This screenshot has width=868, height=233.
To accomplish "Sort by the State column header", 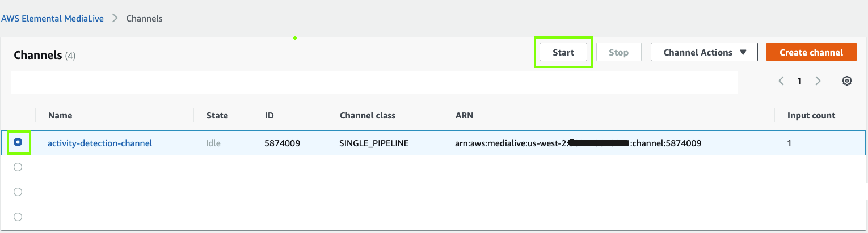I will [217, 115].
